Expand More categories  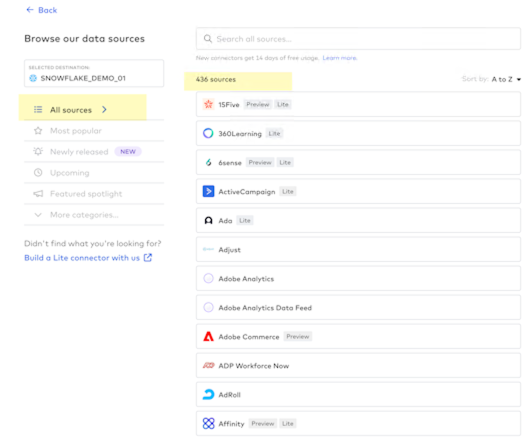click(94, 215)
